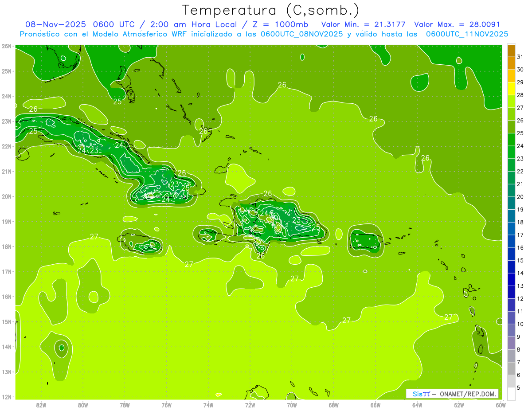Click the "29" label on the color scale
The width and height of the screenshot is (532, 411).
[x=520, y=82]
